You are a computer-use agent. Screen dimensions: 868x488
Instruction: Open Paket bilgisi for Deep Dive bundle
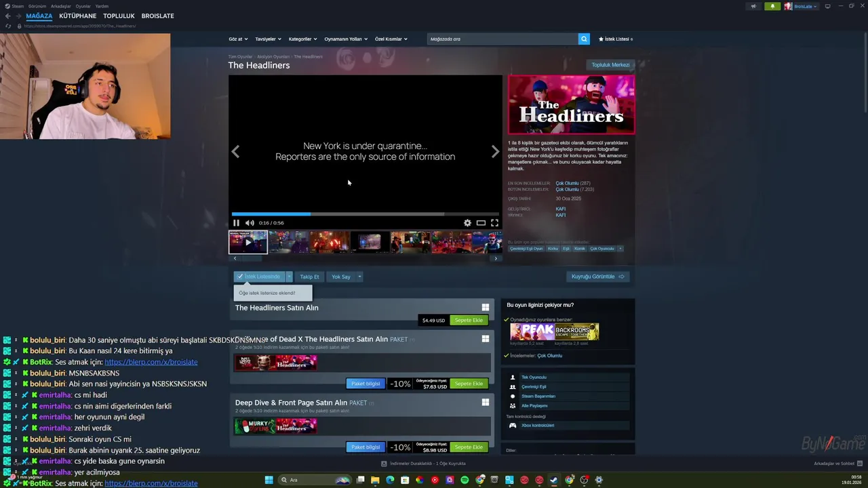[x=366, y=447]
